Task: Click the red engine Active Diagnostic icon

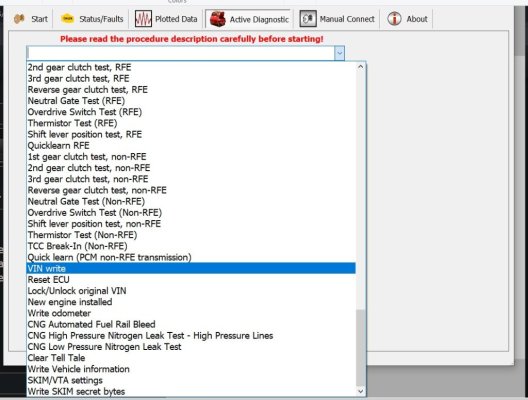Action: pyautogui.click(x=218, y=19)
